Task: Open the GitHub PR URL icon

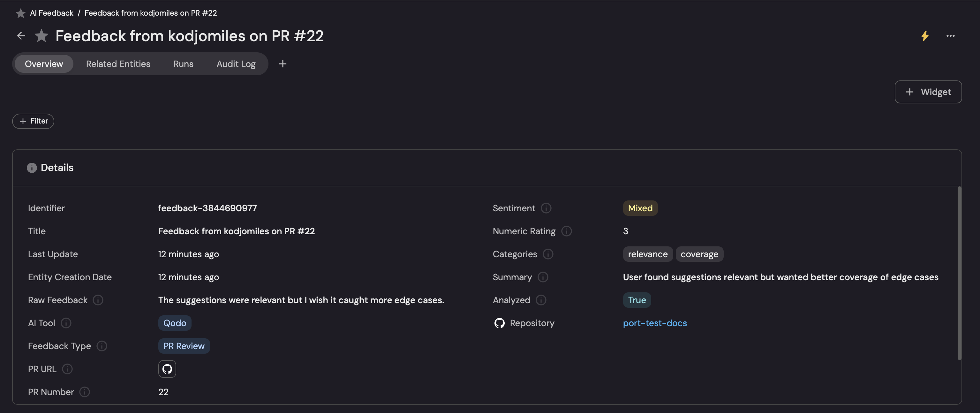Action: tap(167, 369)
